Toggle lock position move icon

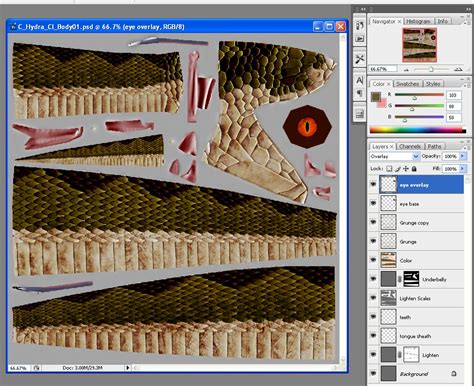406,169
